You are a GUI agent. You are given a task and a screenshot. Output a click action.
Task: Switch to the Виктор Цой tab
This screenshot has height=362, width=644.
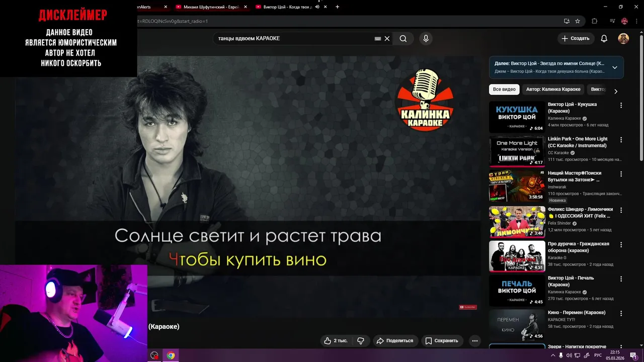pos(287,7)
